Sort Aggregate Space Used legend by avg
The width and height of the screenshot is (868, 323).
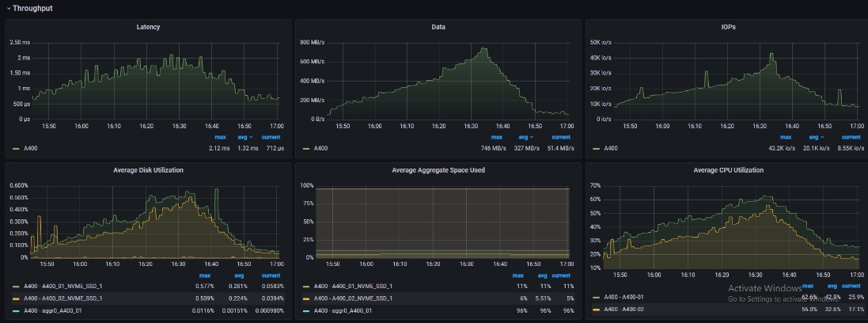tap(542, 275)
